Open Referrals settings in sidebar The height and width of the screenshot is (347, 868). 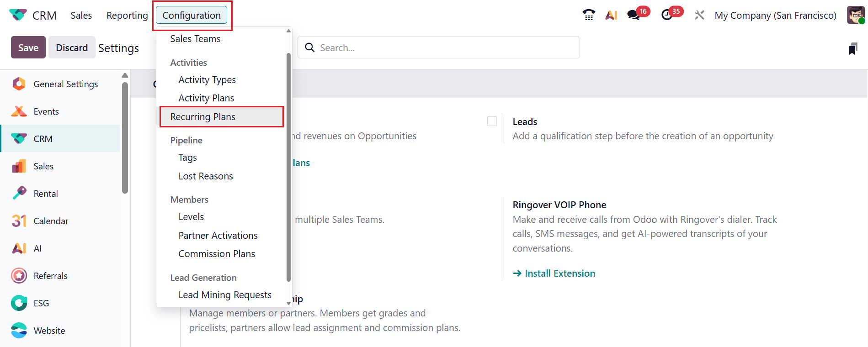60,276
